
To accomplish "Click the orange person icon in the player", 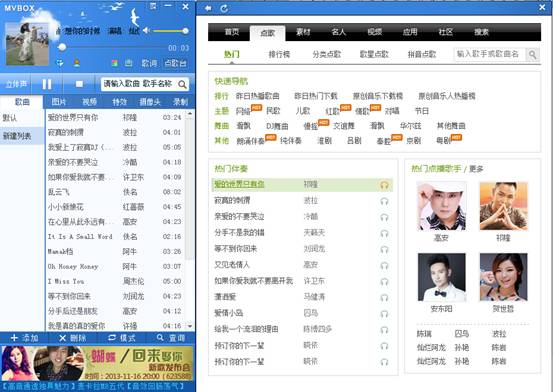I will click(76, 63).
